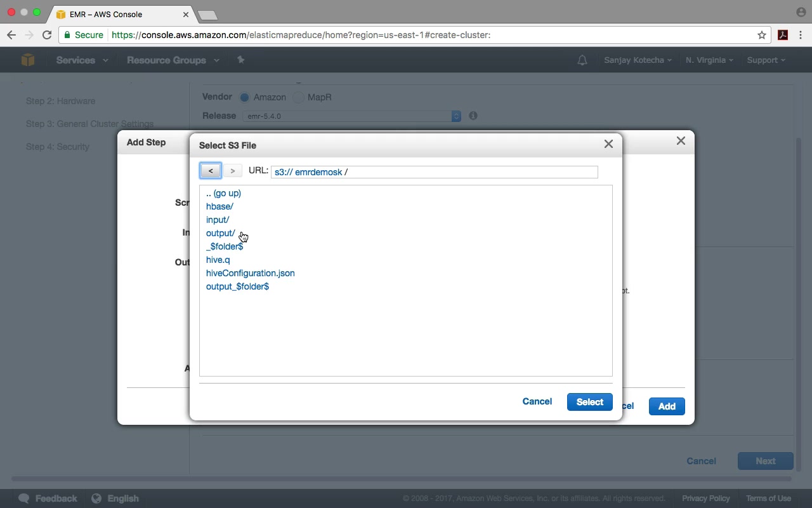Close the Add Step dialog
Image resolution: width=812 pixels, height=508 pixels.
[x=681, y=140]
